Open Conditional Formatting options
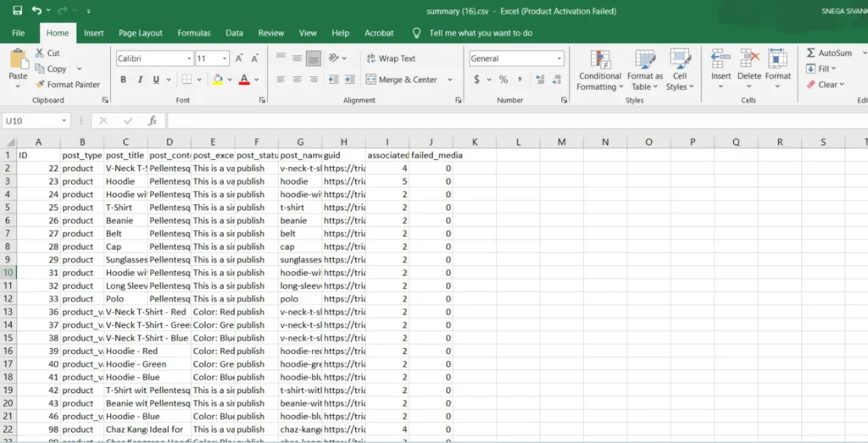Viewport: 868px width, 443px height. (x=599, y=69)
